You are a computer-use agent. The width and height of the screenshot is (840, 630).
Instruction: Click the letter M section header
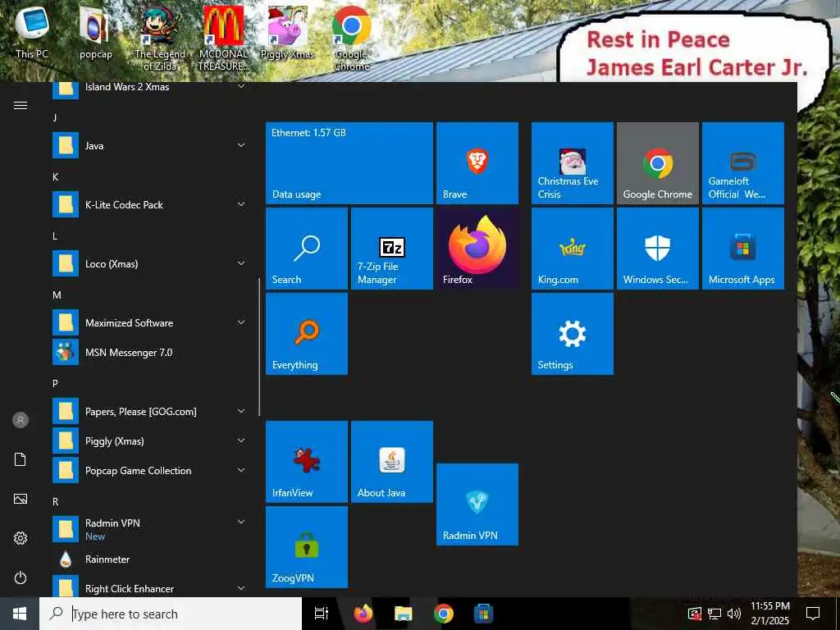pyautogui.click(x=57, y=294)
